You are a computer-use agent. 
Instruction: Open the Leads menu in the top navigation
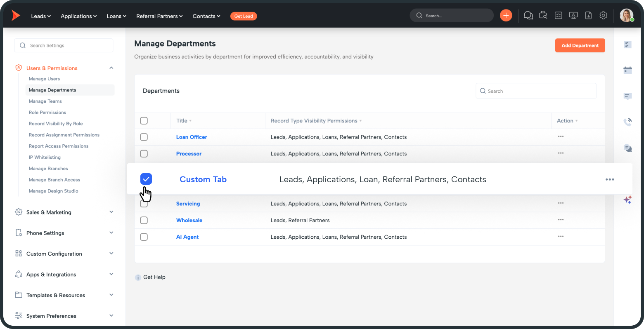(41, 16)
